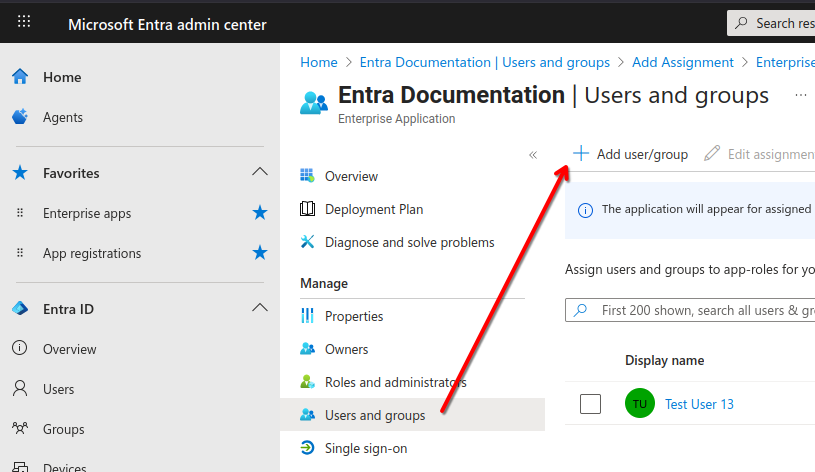The width and height of the screenshot is (815, 472).
Task: Click the Entra Documentation application header icon
Action: (314, 102)
